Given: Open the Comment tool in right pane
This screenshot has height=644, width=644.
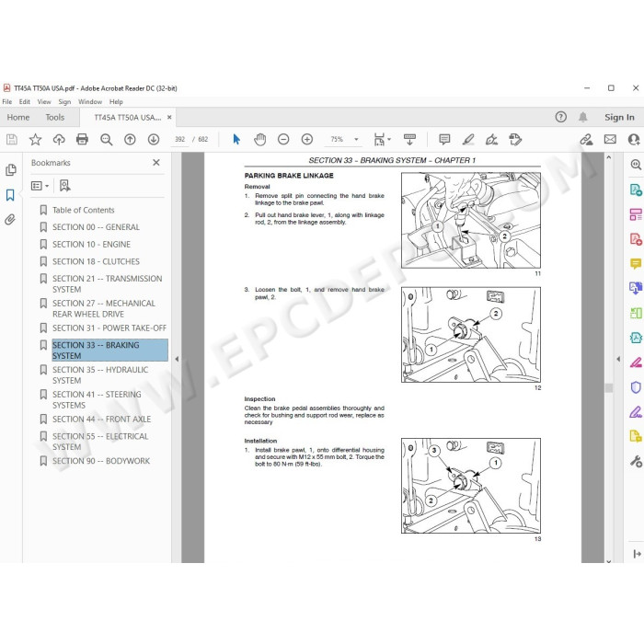Looking at the screenshot, I should 636,263.
